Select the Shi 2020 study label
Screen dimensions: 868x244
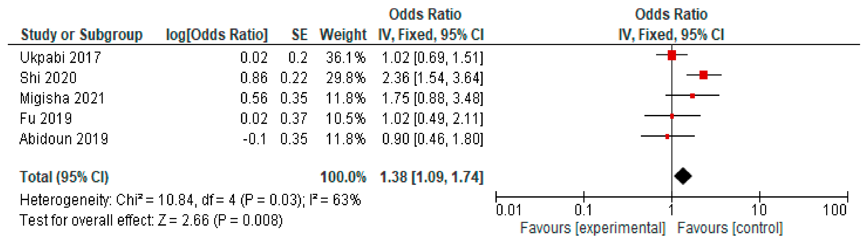[x=48, y=78]
